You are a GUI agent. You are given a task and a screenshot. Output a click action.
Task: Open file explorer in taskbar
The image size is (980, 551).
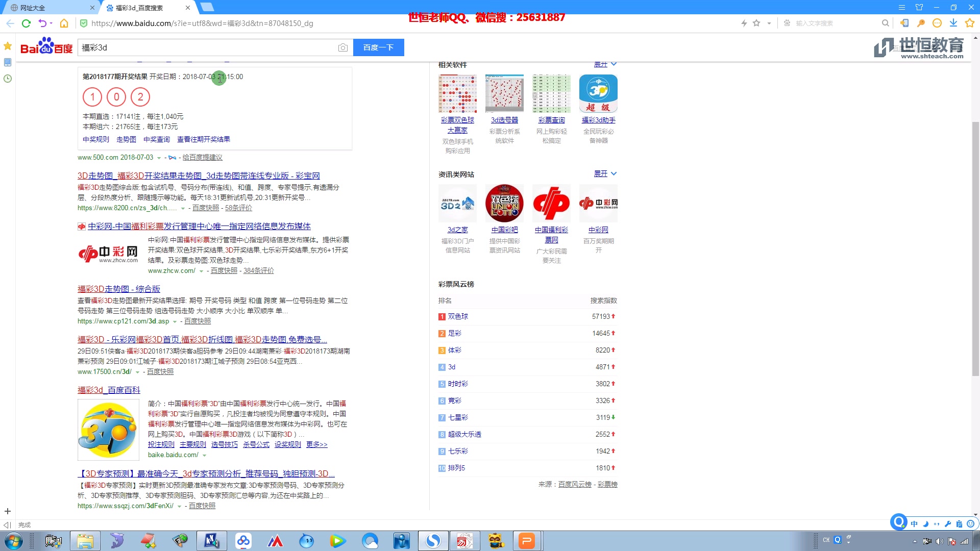(85, 541)
